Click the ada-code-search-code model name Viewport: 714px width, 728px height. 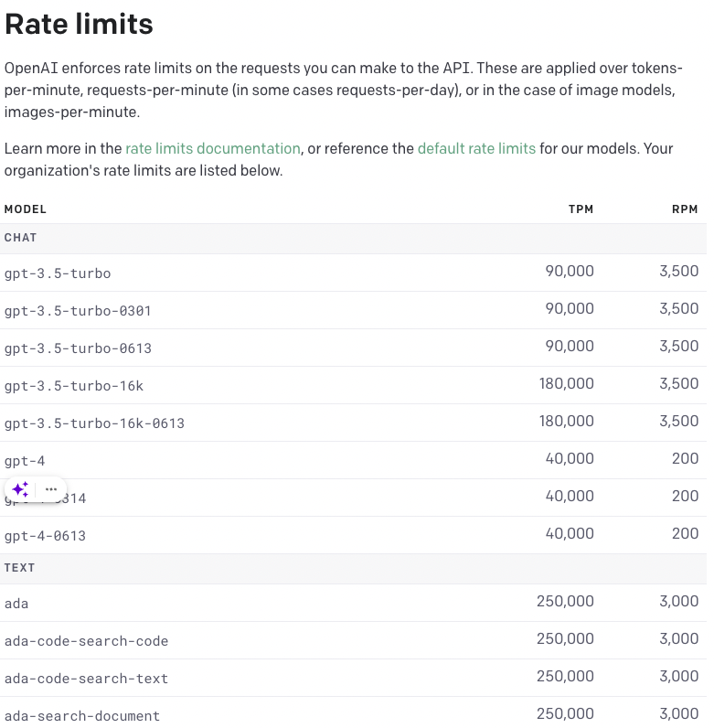[x=86, y=641]
